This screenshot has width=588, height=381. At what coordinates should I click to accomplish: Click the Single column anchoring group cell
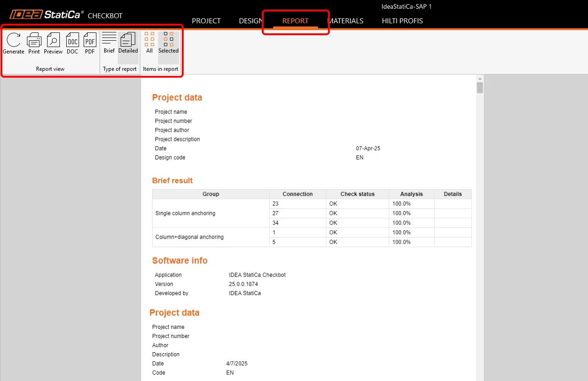pyautogui.click(x=211, y=213)
